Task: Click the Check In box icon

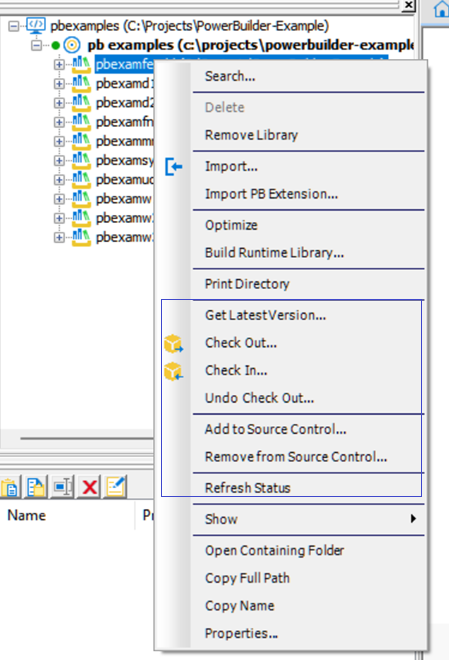Action: click(173, 371)
